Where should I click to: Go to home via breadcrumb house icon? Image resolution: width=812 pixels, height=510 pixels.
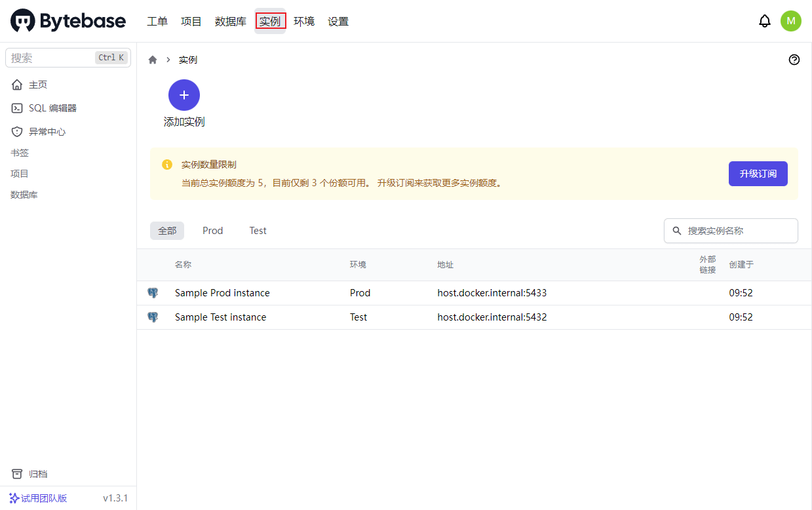(153, 60)
